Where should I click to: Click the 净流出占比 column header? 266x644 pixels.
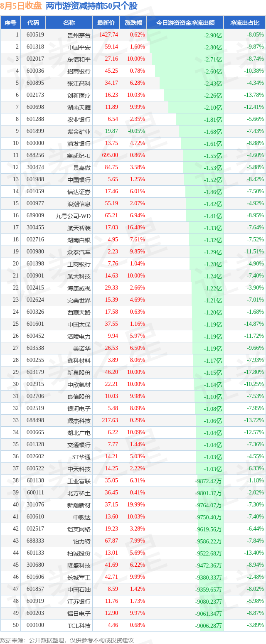pyautogui.click(x=245, y=23)
